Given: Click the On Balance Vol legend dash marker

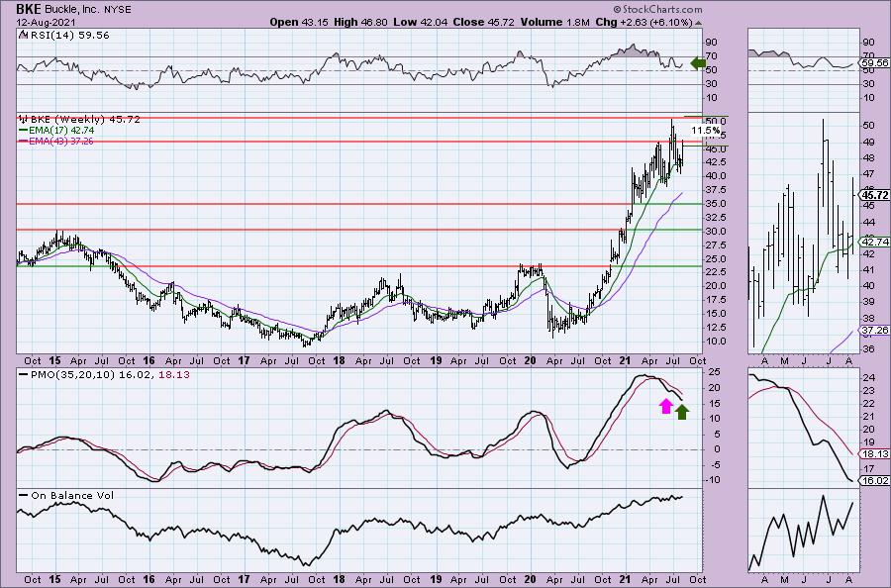Looking at the screenshot, I should (x=24, y=495).
